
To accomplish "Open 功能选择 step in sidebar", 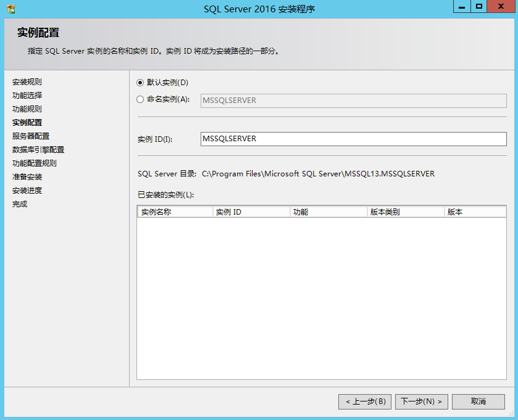I will coord(27,96).
